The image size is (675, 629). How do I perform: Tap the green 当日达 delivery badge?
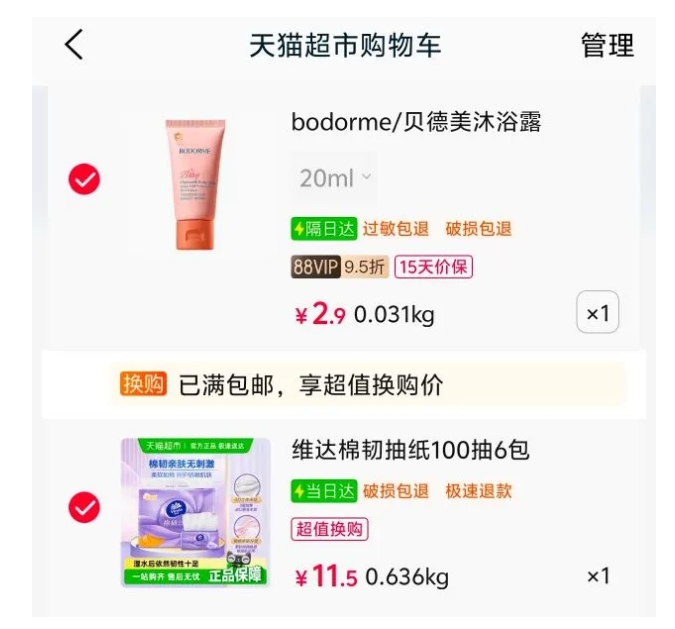(324, 491)
